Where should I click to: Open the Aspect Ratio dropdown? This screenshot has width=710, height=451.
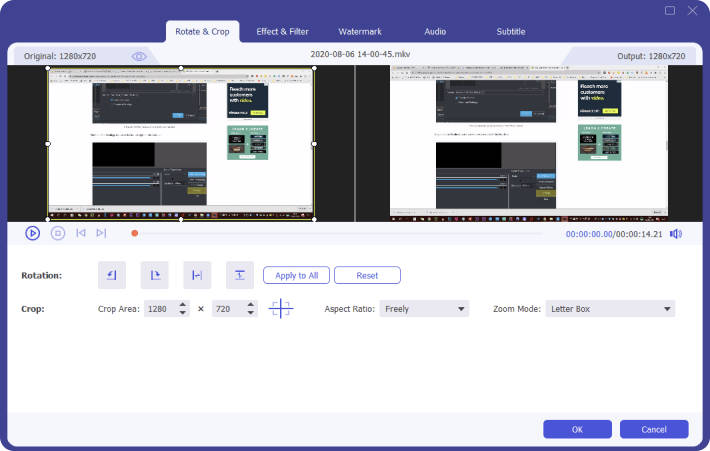tap(424, 309)
